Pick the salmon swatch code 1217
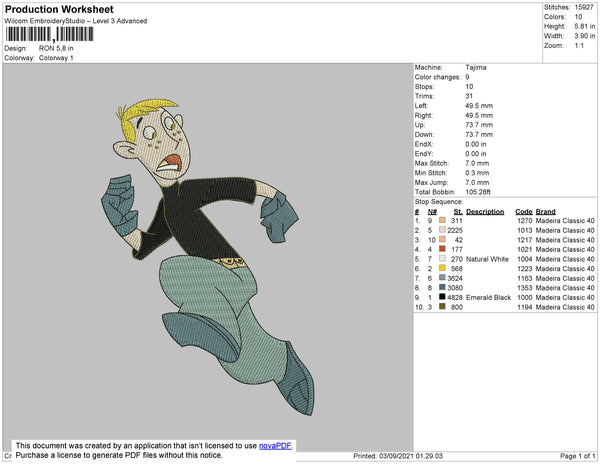The width and height of the screenshot is (600, 464). 442,239
